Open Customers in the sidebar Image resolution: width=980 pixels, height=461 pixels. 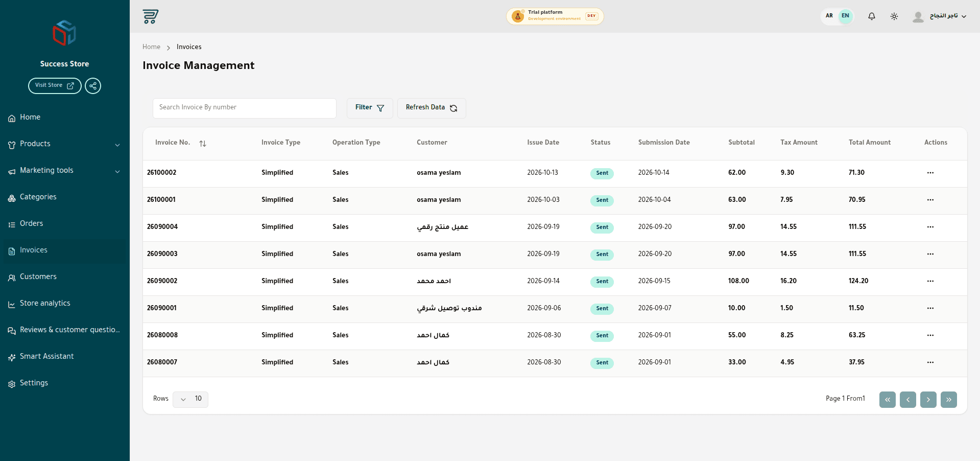tap(64, 277)
